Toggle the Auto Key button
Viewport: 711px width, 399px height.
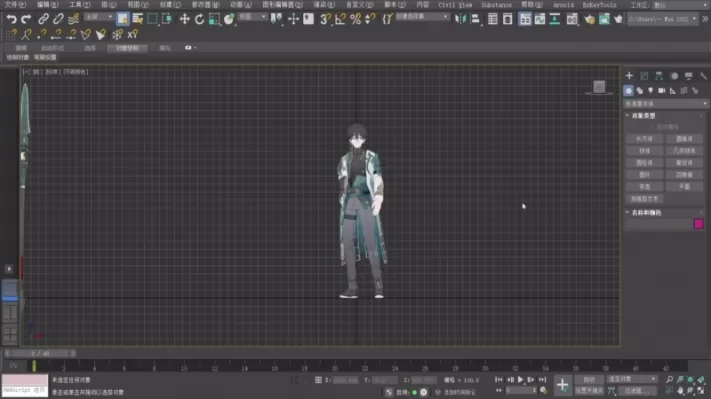pos(589,380)
